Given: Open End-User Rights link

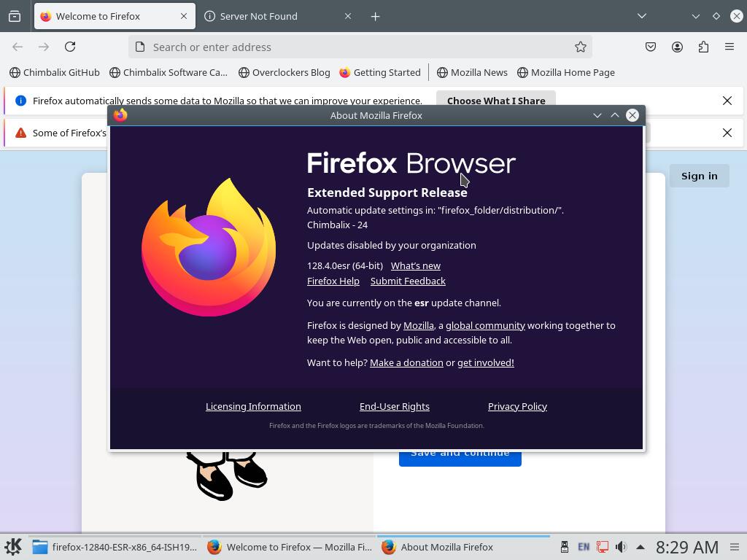Looking at the screenshot, I should pyautogui.click(x=395, y=406).
